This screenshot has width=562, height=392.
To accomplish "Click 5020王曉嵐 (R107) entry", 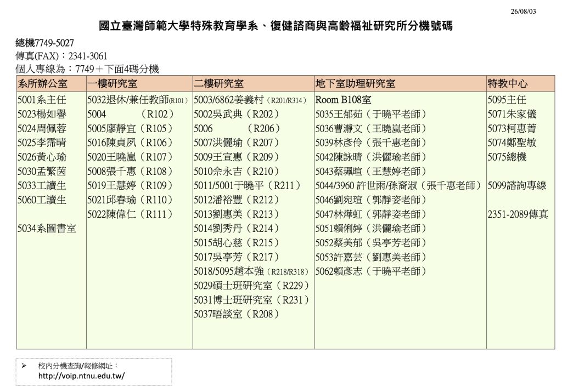I will (131, 157).
